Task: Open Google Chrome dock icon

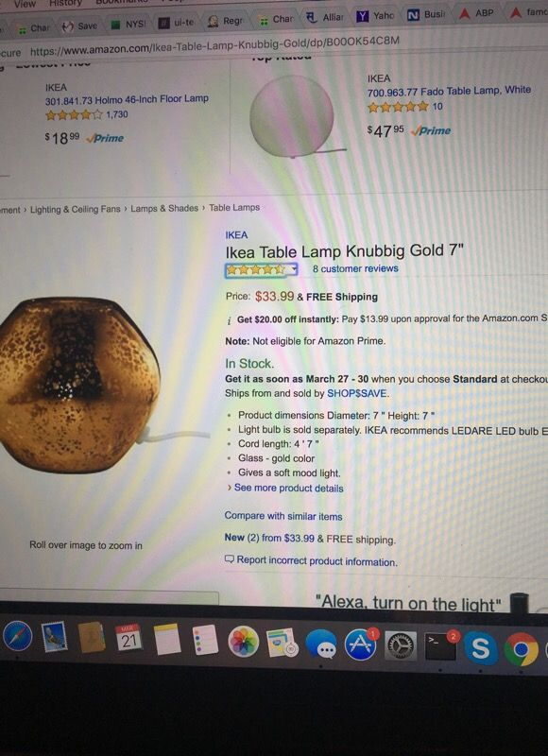Action: pos(521,649)
